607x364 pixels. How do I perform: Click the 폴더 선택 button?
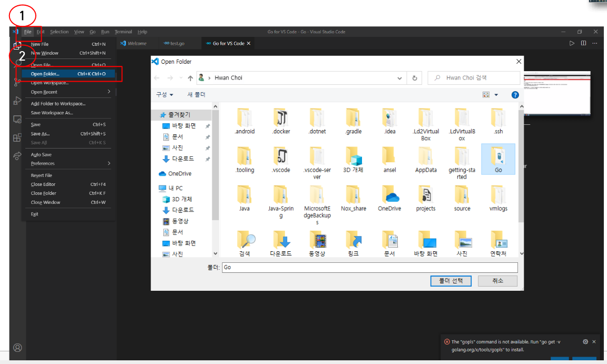451,281
